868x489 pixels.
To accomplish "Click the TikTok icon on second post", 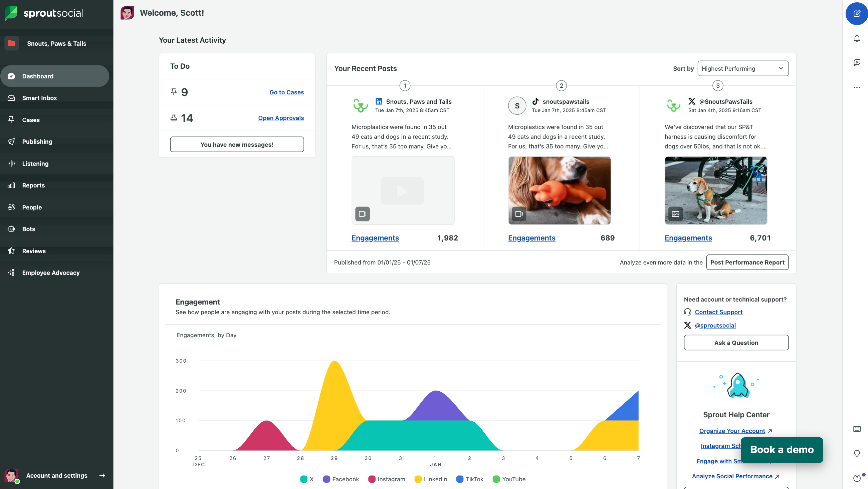I will pos(535,101).
